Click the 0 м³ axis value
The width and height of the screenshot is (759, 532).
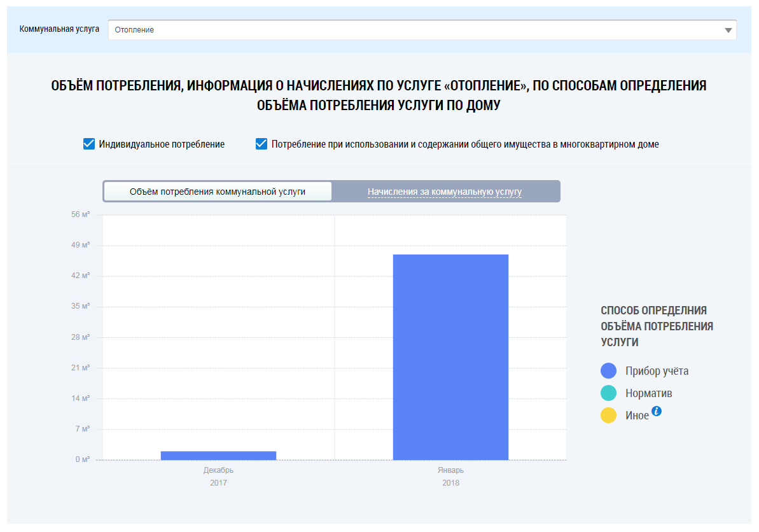coord(82,459)
